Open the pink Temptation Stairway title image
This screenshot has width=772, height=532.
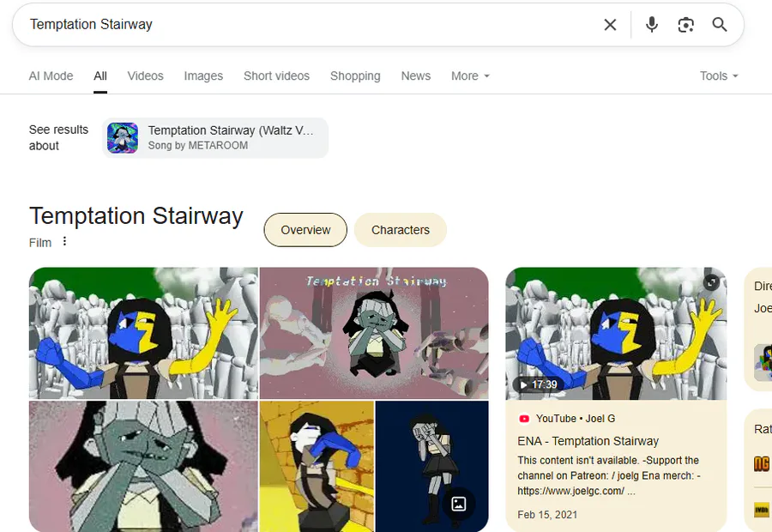pos(374,333)
